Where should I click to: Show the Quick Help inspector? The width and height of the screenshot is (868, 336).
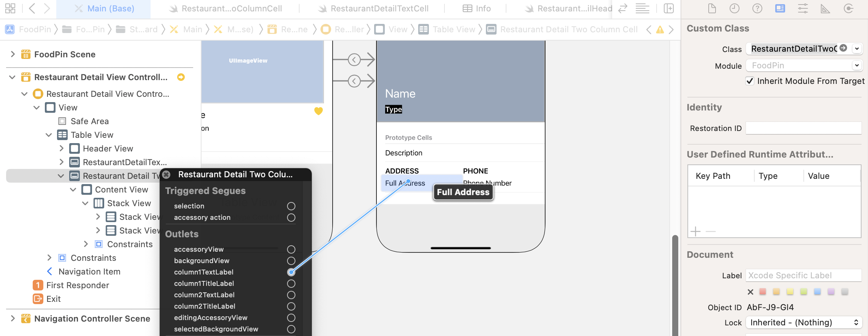coord(757,8)
